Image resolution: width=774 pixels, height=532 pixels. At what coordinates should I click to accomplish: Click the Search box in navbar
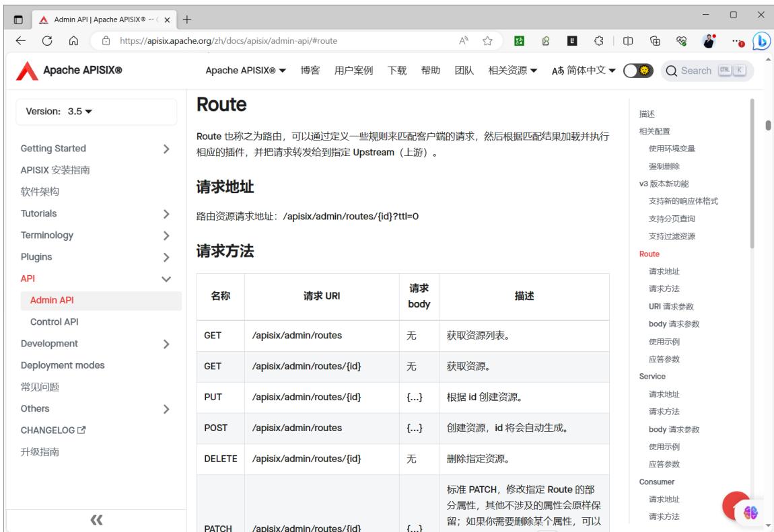707,71
